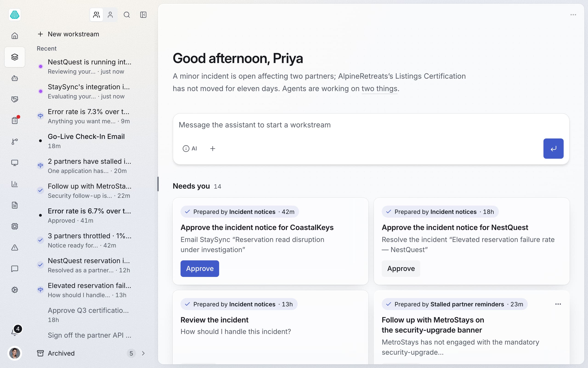588x368 pixels.
Task: Click the AI info indicator
Action: [x=190, y=149]
